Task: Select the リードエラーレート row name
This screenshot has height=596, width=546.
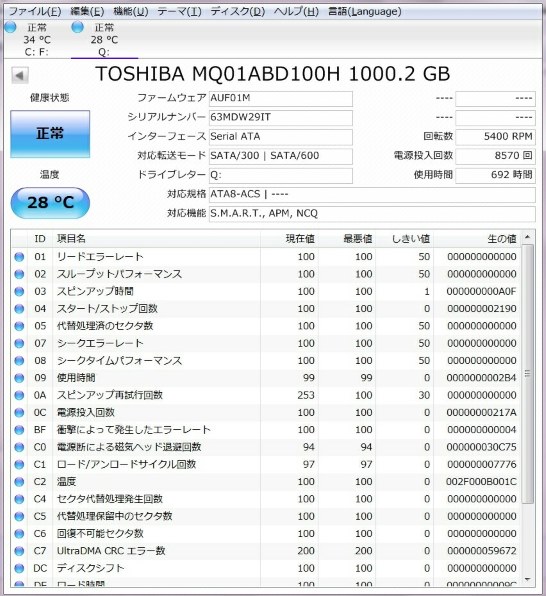Action: tap(100, 257)
